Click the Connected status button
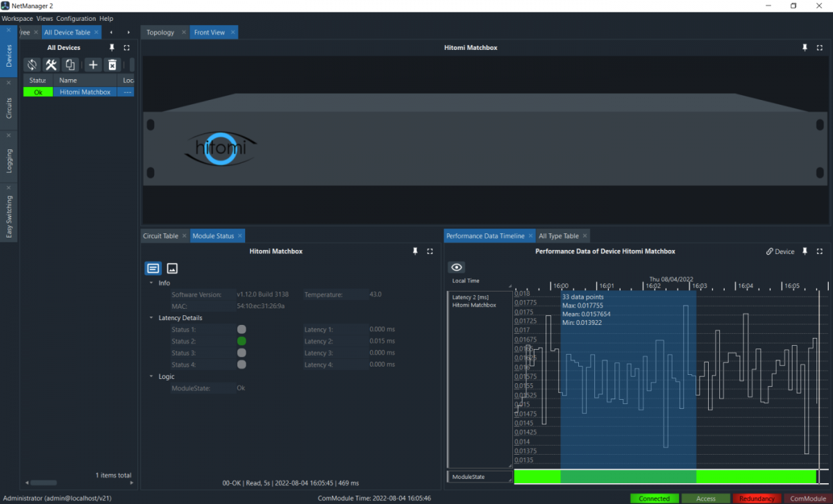 [x=655, y=498]
